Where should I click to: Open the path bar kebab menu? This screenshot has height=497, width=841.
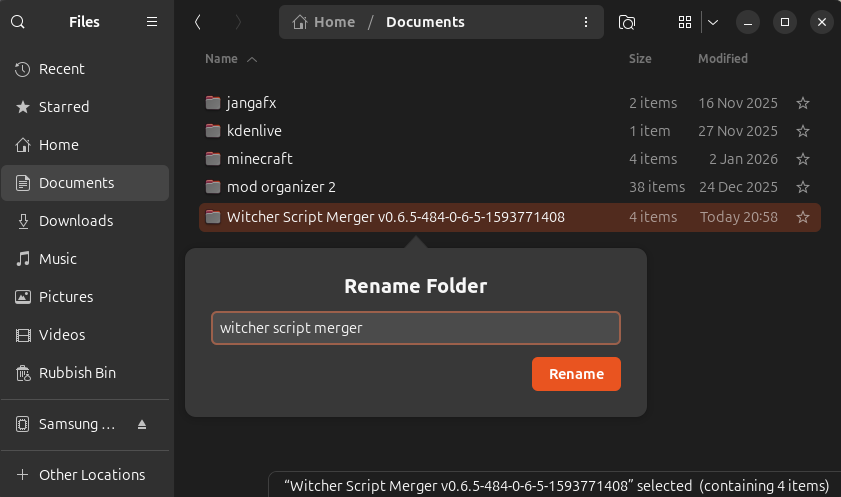click(x=585, y=22)
